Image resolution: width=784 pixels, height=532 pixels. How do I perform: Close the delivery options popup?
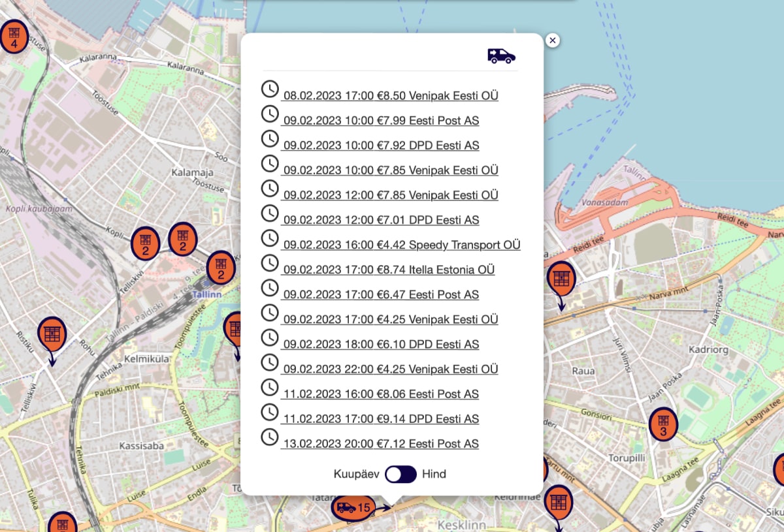(553, 40)
